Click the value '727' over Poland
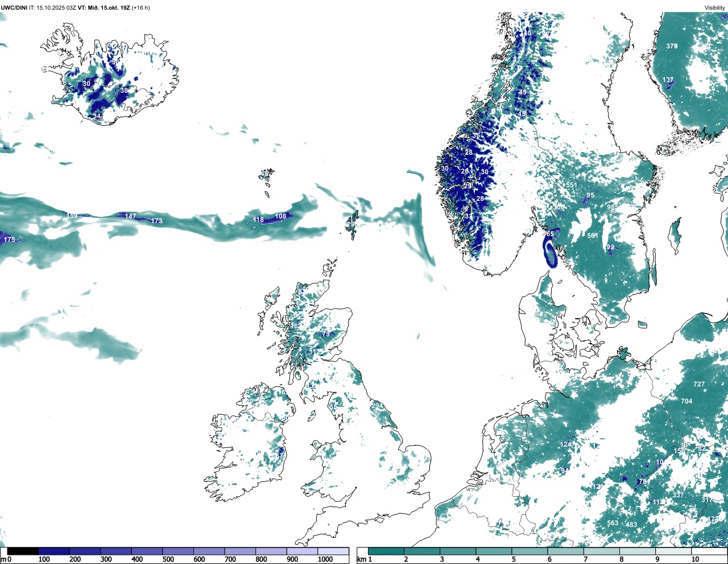728x564 pixels. (699, 384)
